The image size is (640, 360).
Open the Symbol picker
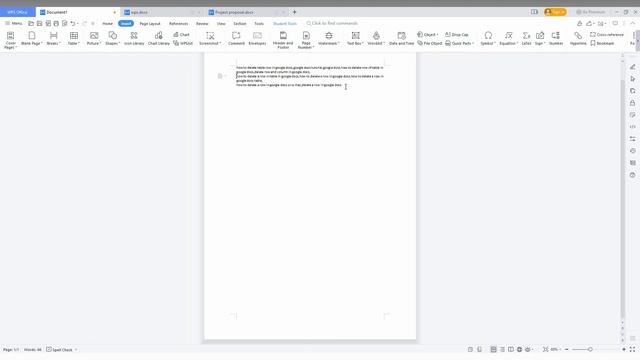[488, 38]
